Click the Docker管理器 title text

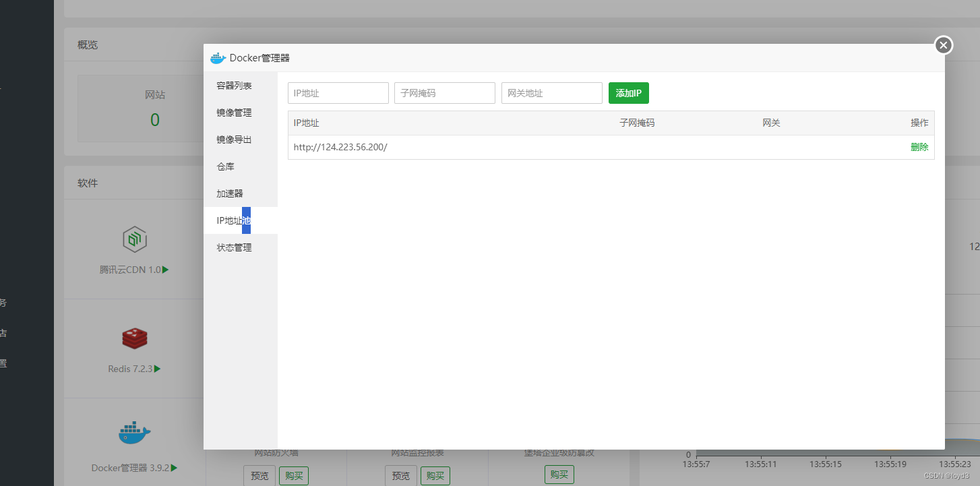[x=259, y=58]
